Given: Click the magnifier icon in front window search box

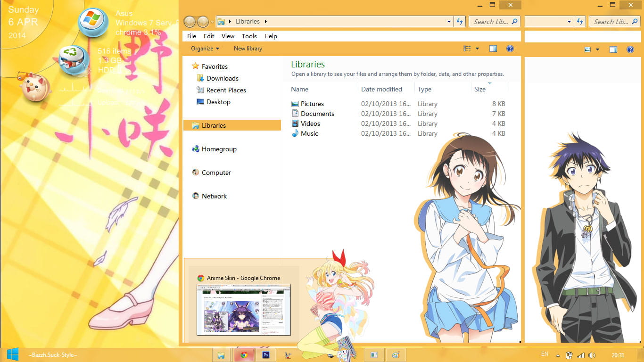Looking at the screenshot, I should [514, 22].
